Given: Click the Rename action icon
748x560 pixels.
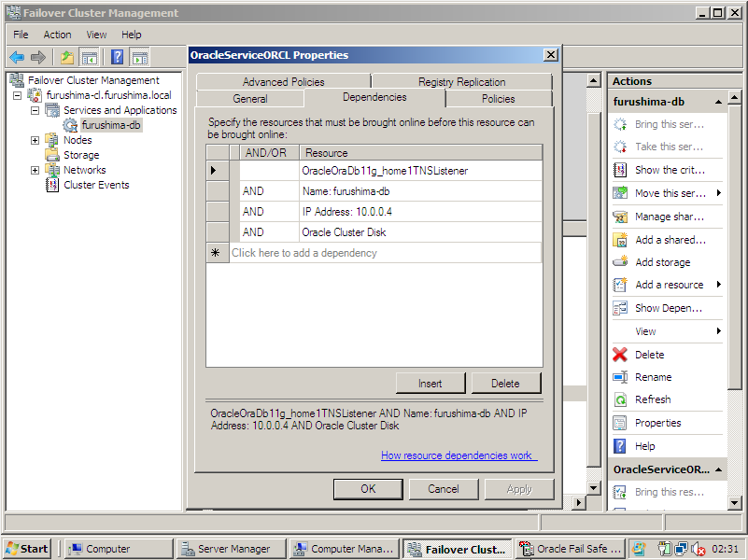Looking at the screenshot, I should pyautogui.click(x=620, y=377).
